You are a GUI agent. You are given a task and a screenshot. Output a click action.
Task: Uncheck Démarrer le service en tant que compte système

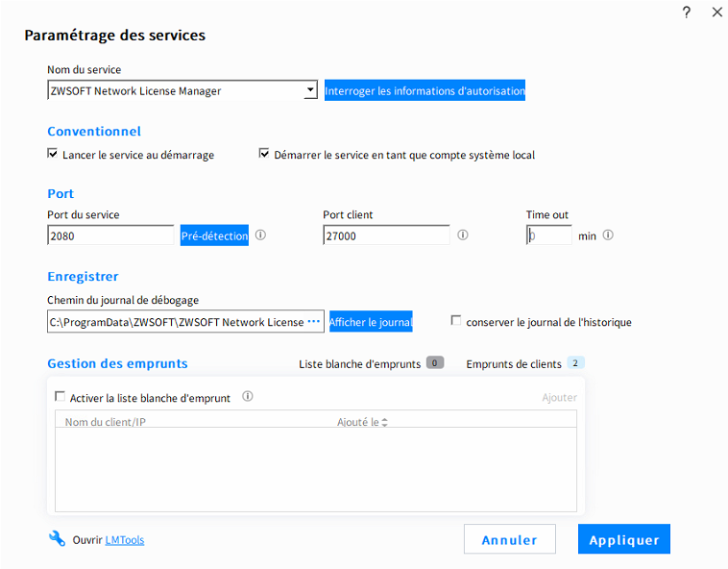[264, 154]
